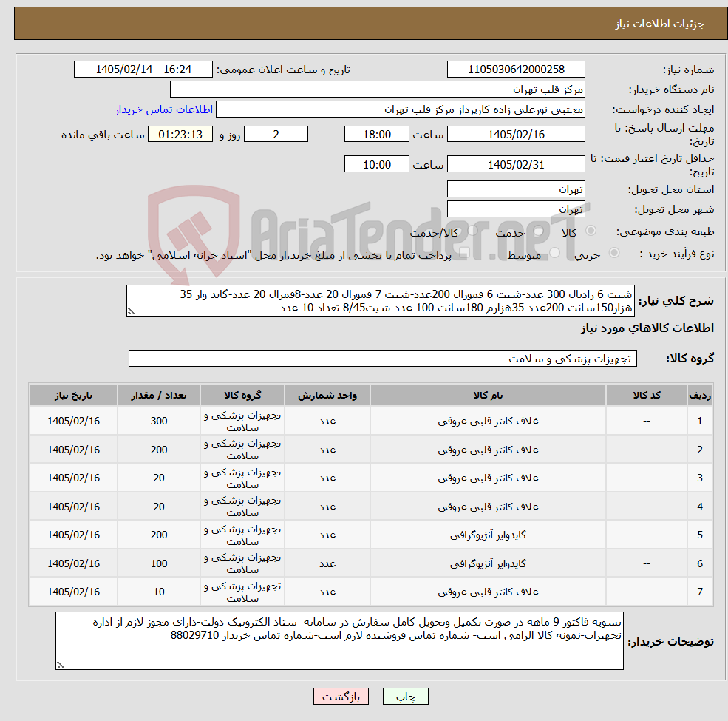Click item name in row 1 غلاف کاتتر
Image resolution: width=728 pixels, height=721 pixels.
tap(488, 421)
